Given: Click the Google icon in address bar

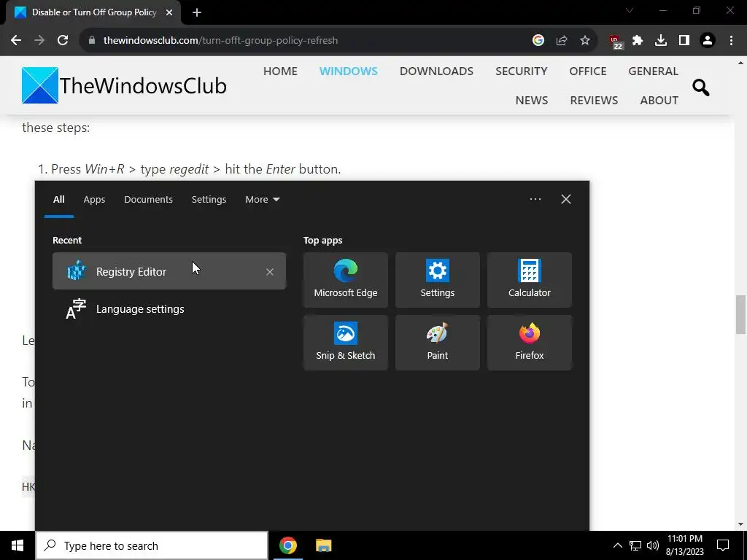Looking at the screenshot, I should pyautogui.click(x=538, y=41).
